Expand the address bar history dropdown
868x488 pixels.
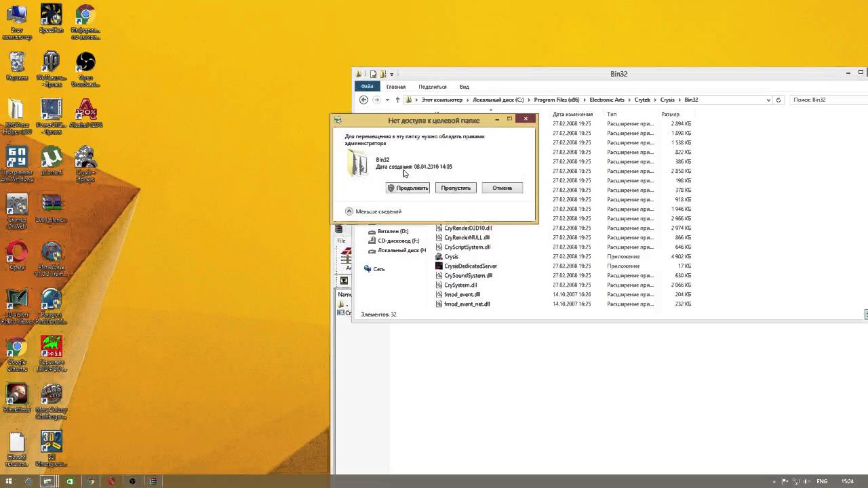(768, 100)
